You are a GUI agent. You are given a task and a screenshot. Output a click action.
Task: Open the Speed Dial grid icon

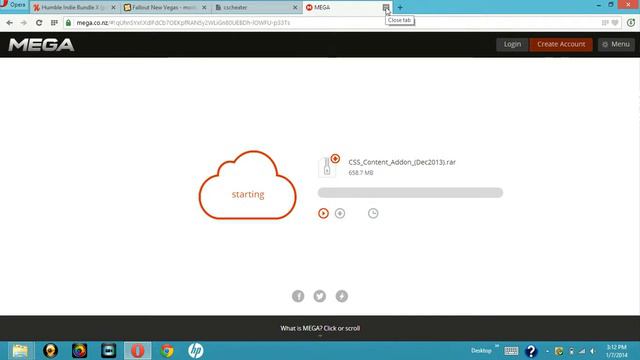54,23
